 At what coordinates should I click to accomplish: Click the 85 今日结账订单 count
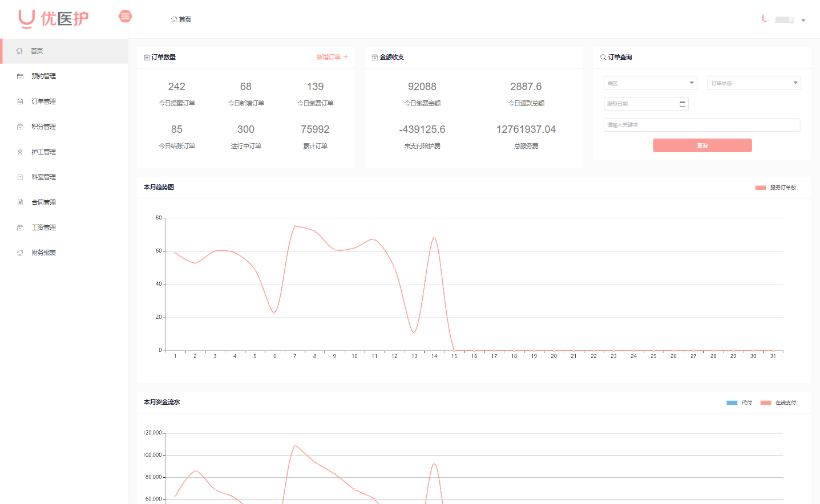pyautogui.click(x=177, y=129)
